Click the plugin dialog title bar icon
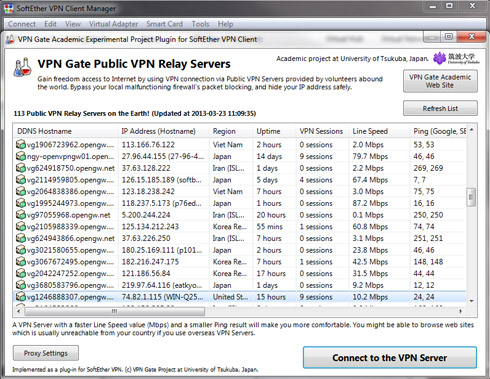 coord(10,39)
